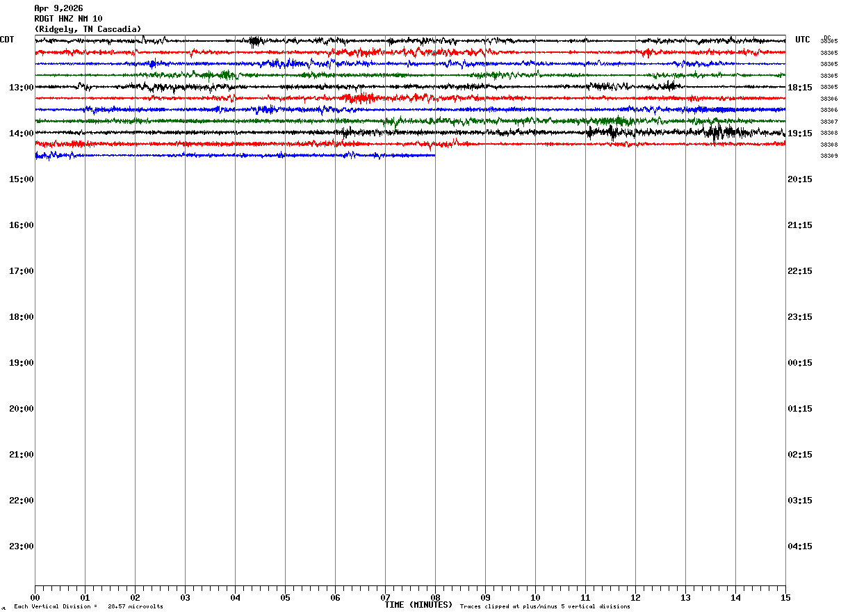Screen dimensions: 841x616
Task: Click the date text "Apr 9,2026"
Action: point(58,8)
